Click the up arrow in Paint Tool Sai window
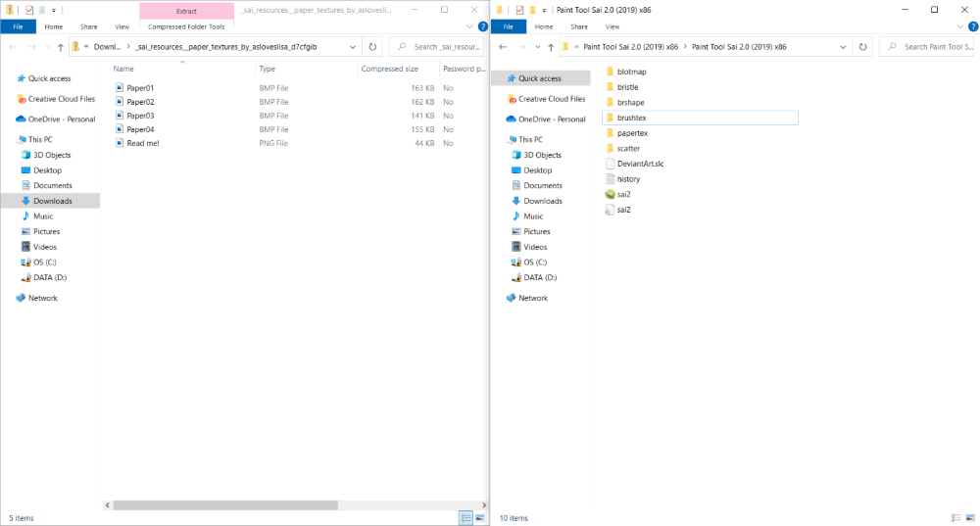Screen dimensions: 980x526 (551, 46)
